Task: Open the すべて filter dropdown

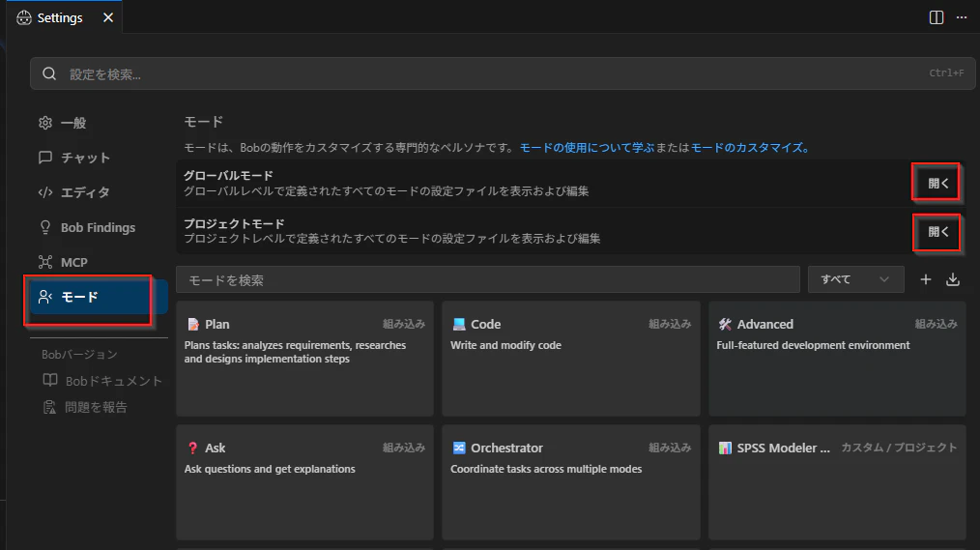Action: coord(855,279)
